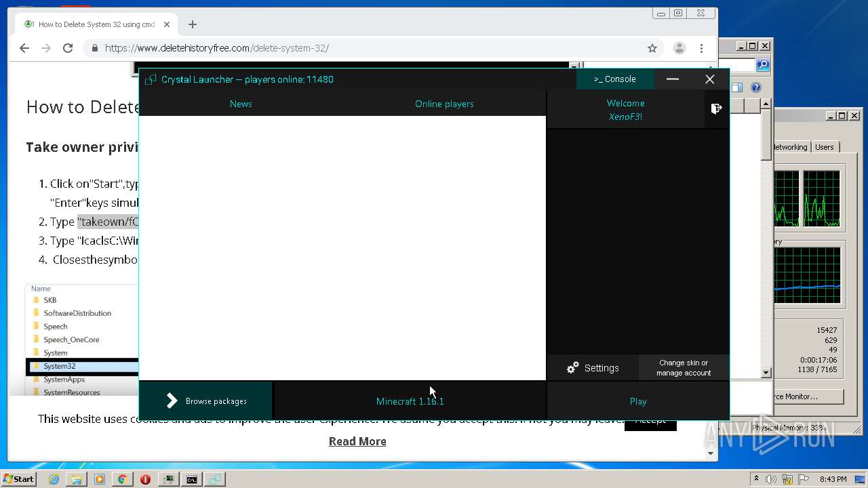This screenshot has height=488, width=868.
Task: Reload the Chrome page
Action: click(68, 48)
